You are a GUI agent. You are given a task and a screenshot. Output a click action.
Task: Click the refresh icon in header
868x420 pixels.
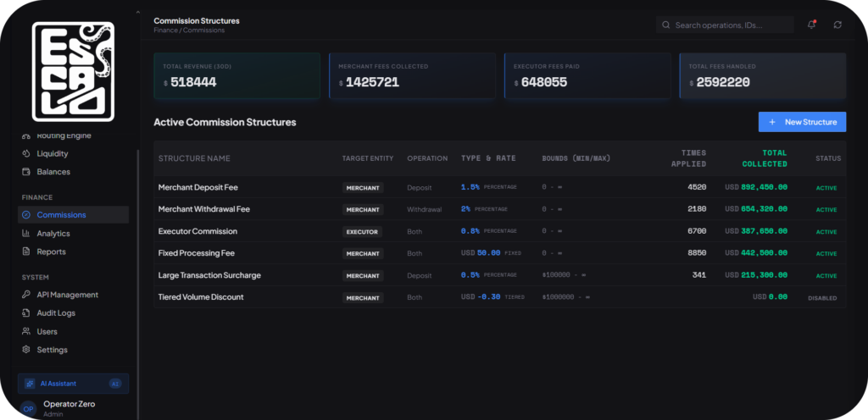coord(837,25)
